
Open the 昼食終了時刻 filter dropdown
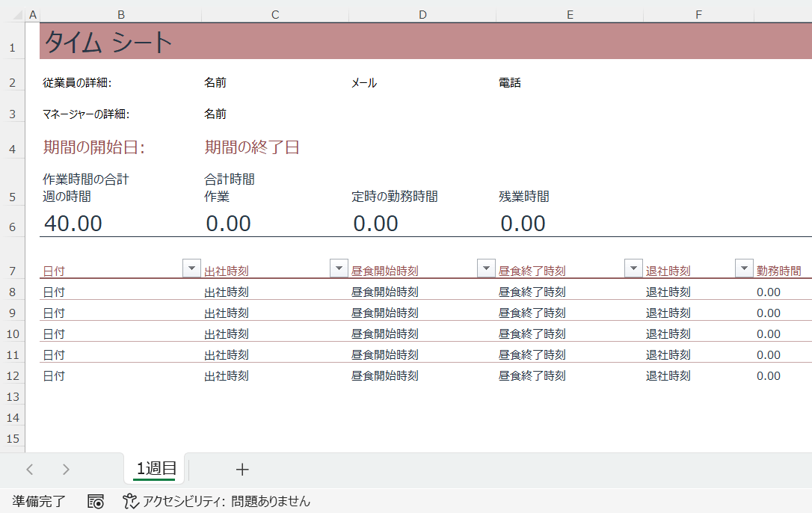pyautogui.click(x=633, y=269)
